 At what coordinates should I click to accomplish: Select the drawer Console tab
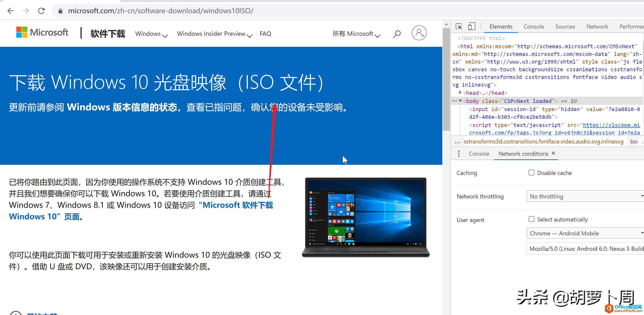tap(479, 154)
